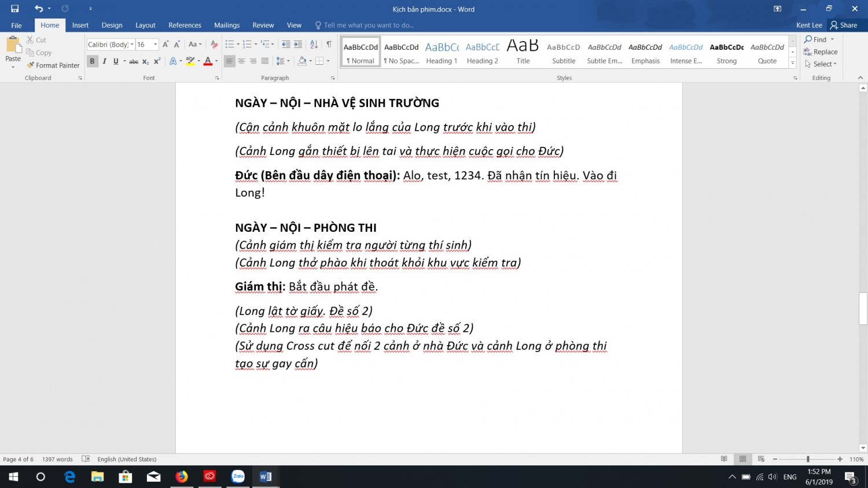This screenshot has width=868, height=488.
Task: Apply Strikethrough text formatting
Action: click(x=134, y=61)
